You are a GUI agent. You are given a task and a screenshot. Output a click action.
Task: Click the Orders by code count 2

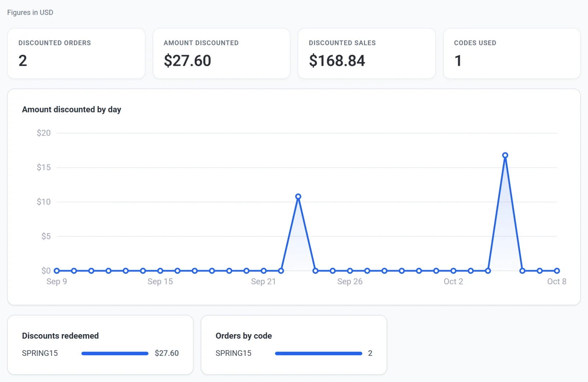[x=370, y=353]
